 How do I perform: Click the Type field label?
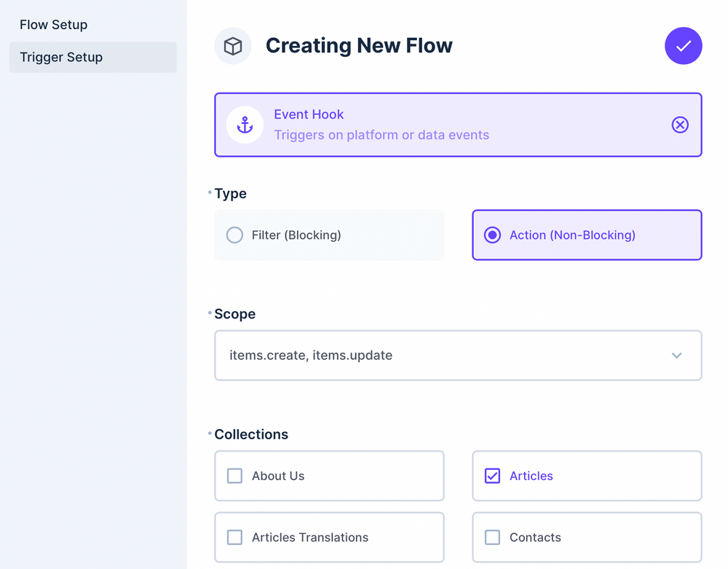point(230,193)
